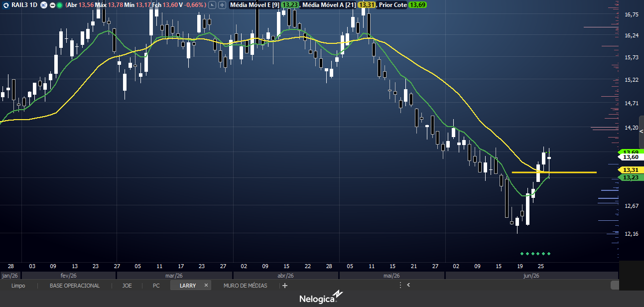Click the 12,67 price axis value
Viewport: 644px width, 307px height.
point(631,206)
